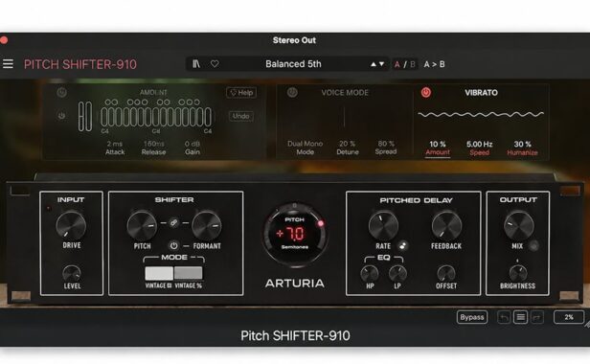Favorite the preset with heart icon
Viewport: 590px width, 364px height.
pos(215,64)
